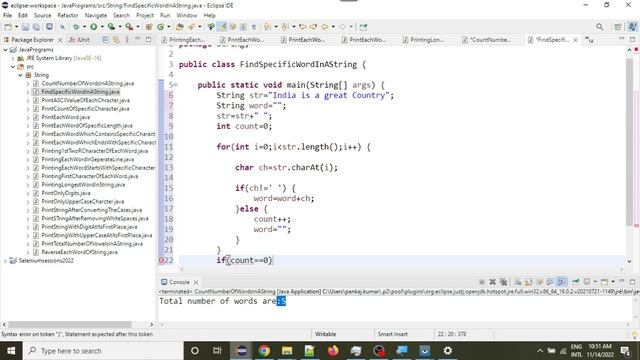This screenshot has width=640, height=360.
Task: Click the New Java Class icon
Action: point(160,27)
